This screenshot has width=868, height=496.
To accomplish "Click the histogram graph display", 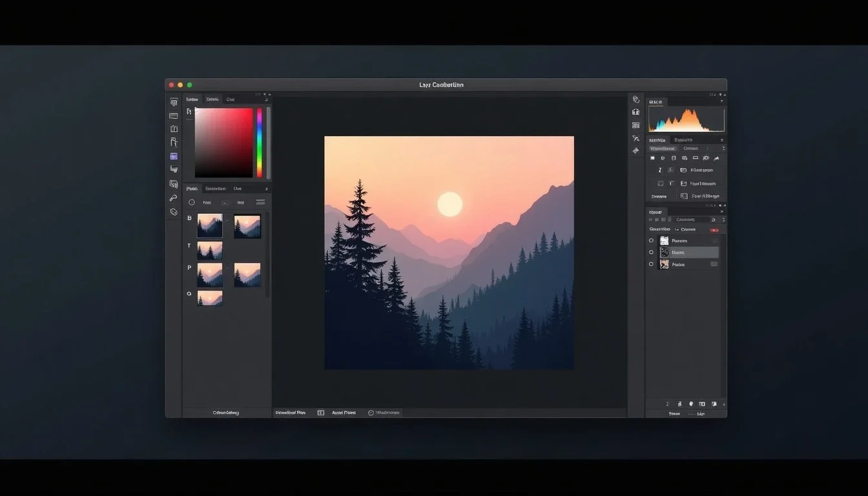I will coord(687,119).
